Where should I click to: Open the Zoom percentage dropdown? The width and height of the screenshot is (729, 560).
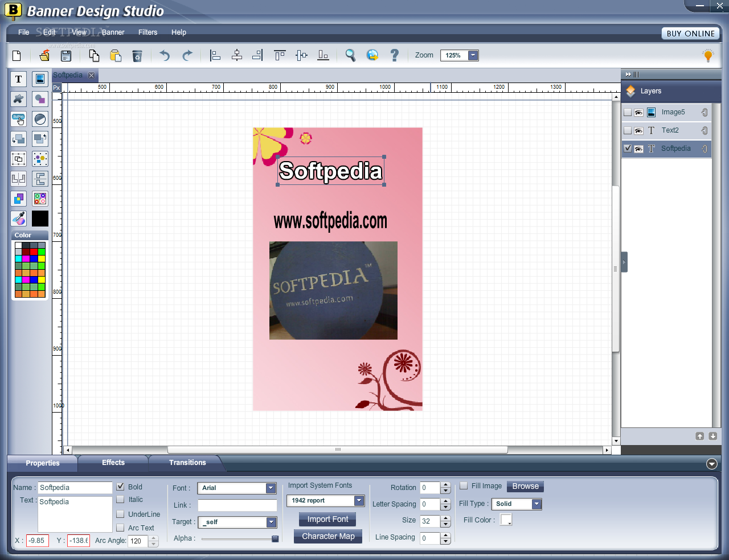(473, 55)
